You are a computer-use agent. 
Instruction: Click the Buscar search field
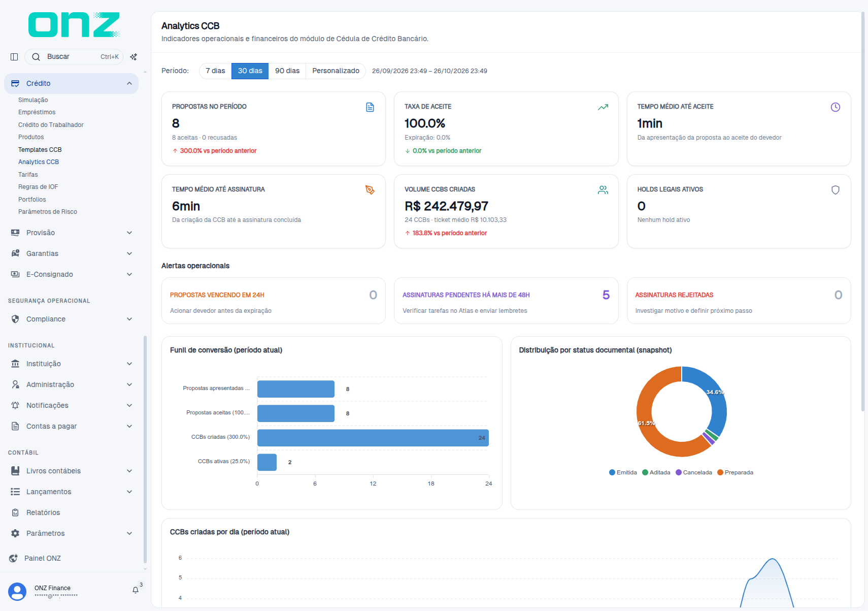(x=74, y=57)
